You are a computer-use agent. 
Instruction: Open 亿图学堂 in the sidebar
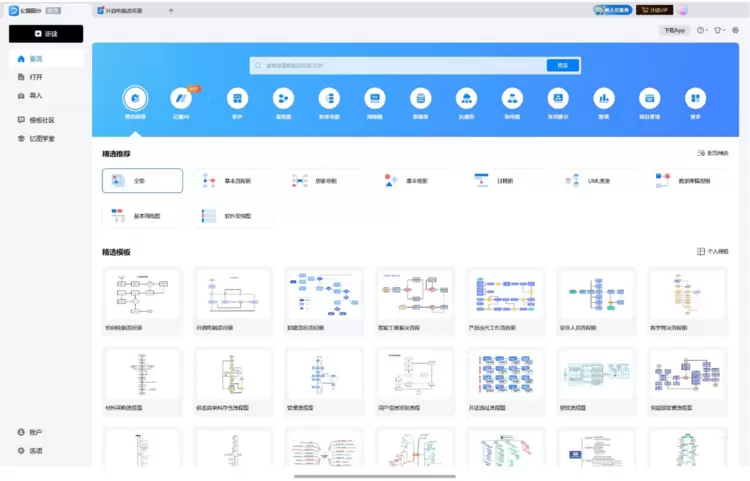42,138
